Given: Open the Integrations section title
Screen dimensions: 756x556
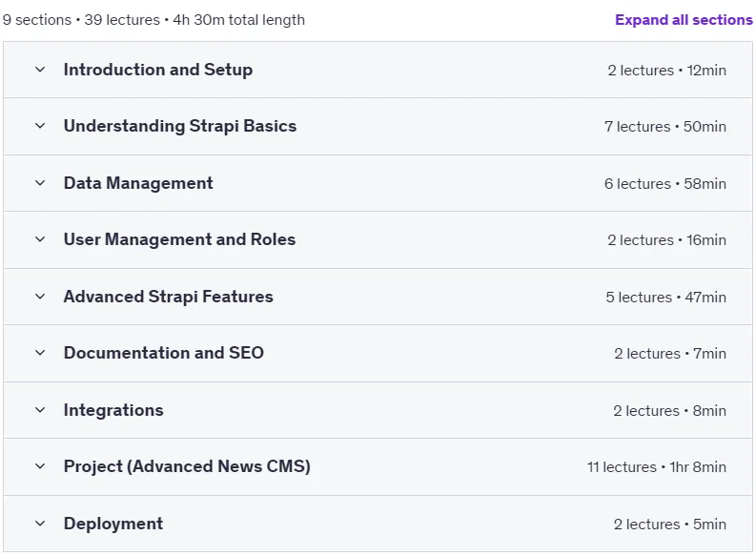Looking at the screenshot, I should [113, 410].
